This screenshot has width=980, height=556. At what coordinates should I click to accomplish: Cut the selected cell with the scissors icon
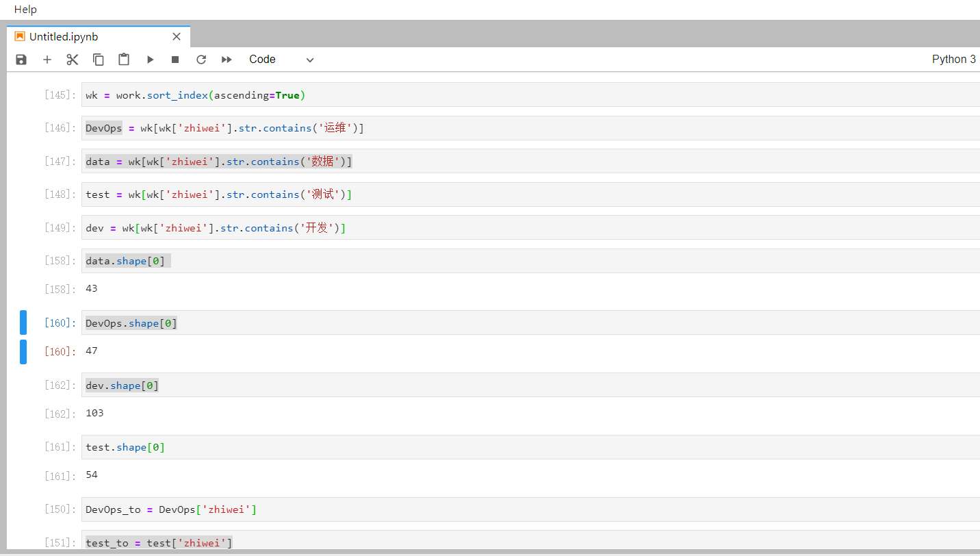[73, 60]
